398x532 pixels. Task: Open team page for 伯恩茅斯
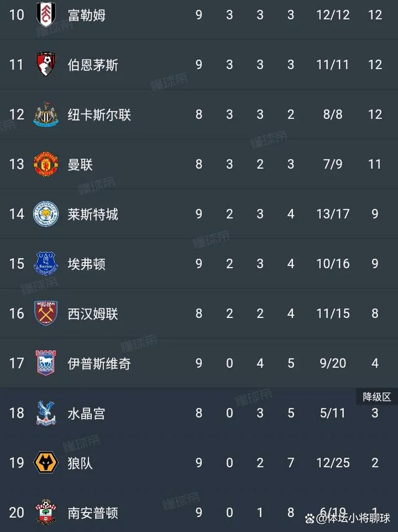93,65
